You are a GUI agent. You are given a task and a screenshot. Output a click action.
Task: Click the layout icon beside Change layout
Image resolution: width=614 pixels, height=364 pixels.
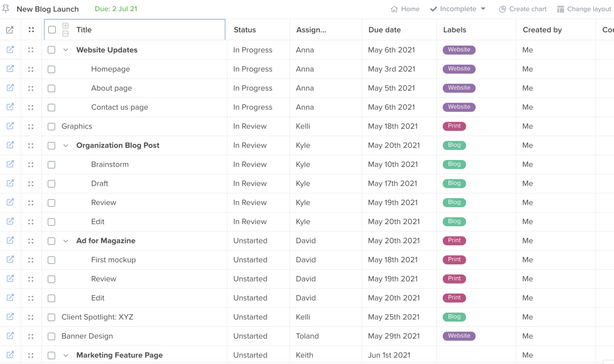561,9
